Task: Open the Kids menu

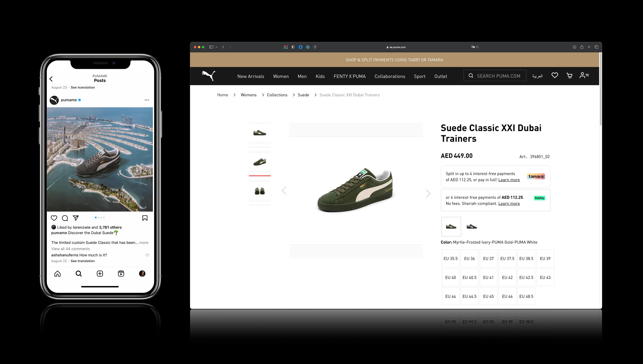Action: point(320,76)
